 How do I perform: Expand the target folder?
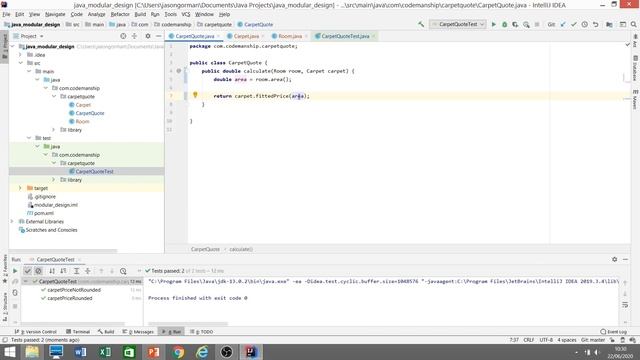pos(20,188)
